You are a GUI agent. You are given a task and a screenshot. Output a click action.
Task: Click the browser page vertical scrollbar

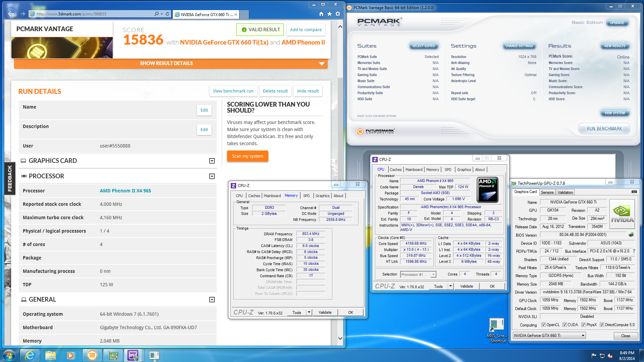[340, 183]
